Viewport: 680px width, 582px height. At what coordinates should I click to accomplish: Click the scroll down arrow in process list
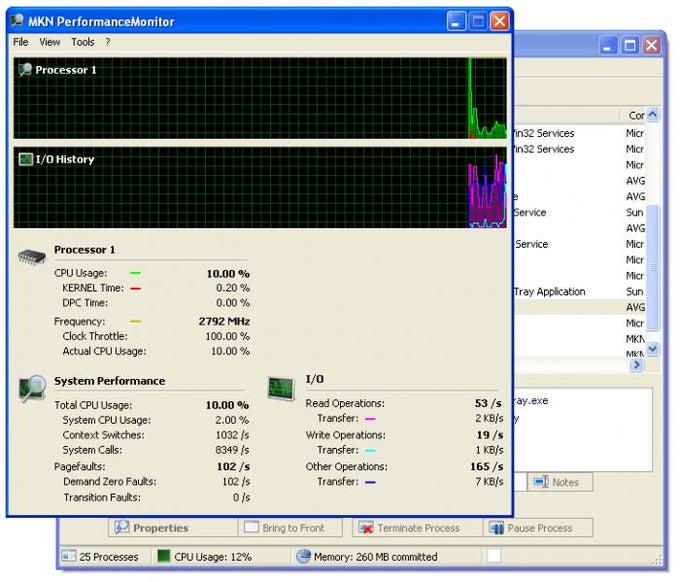(653, 349)
